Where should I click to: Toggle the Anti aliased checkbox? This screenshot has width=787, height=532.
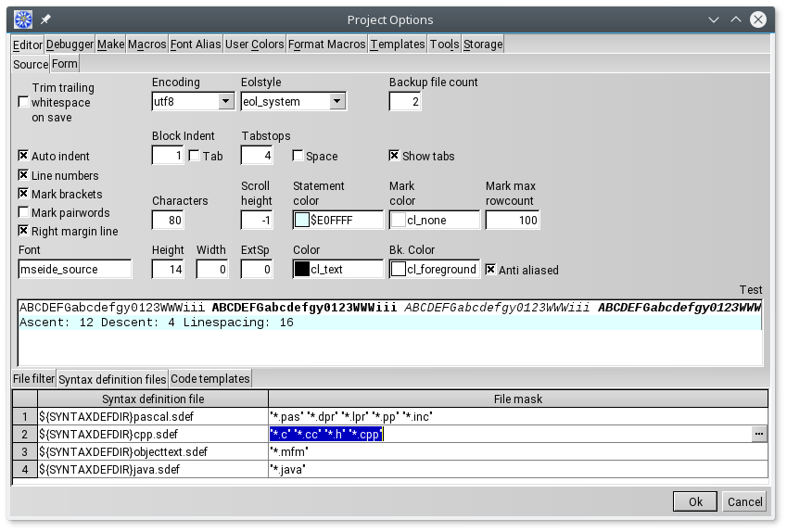490,270
